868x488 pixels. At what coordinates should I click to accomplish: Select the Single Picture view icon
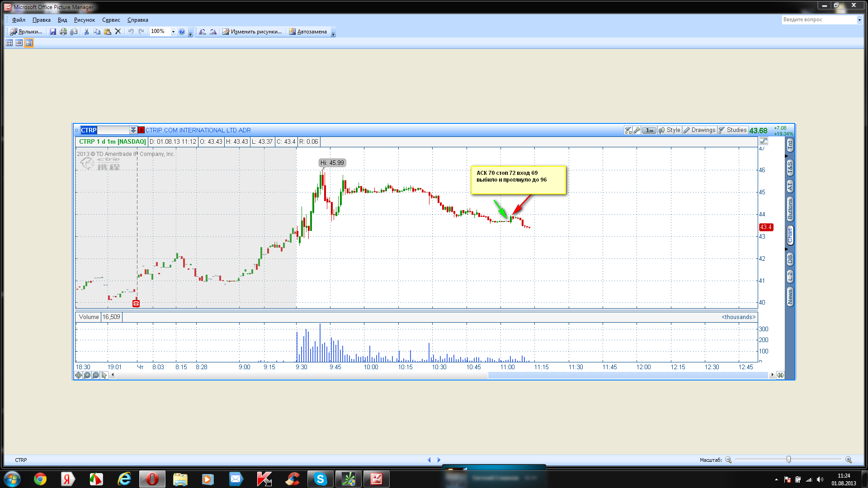(x=29, y=43)
